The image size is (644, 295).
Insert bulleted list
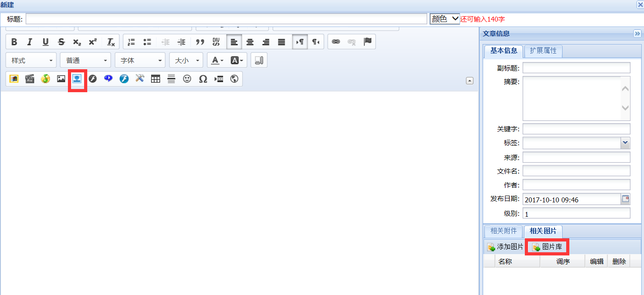[147, 42]
